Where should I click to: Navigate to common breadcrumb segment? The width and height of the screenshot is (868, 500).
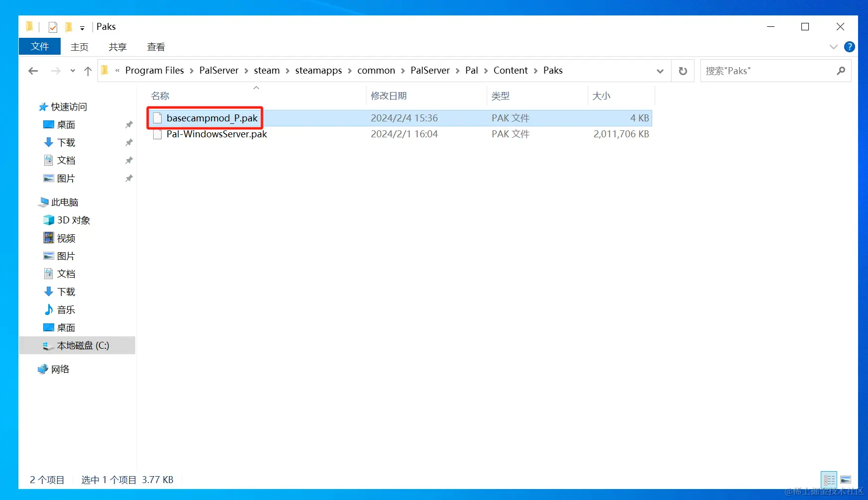376,70
